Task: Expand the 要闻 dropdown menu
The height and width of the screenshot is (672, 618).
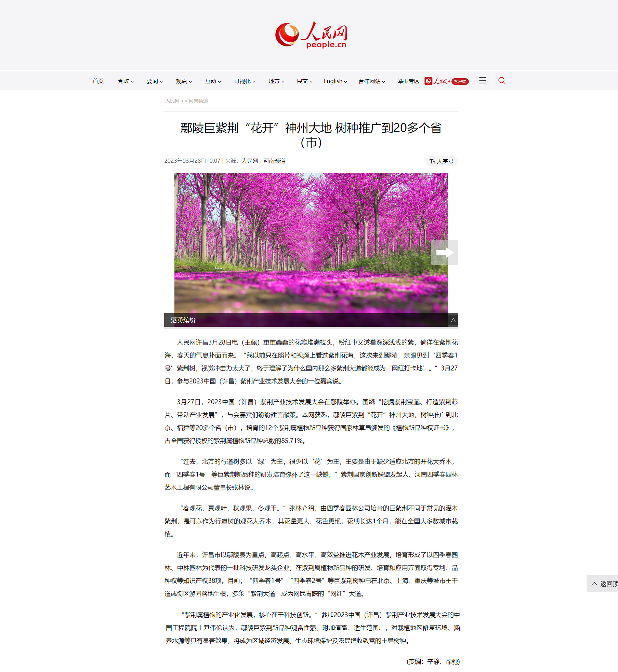Action: click(x=155, y=81)
